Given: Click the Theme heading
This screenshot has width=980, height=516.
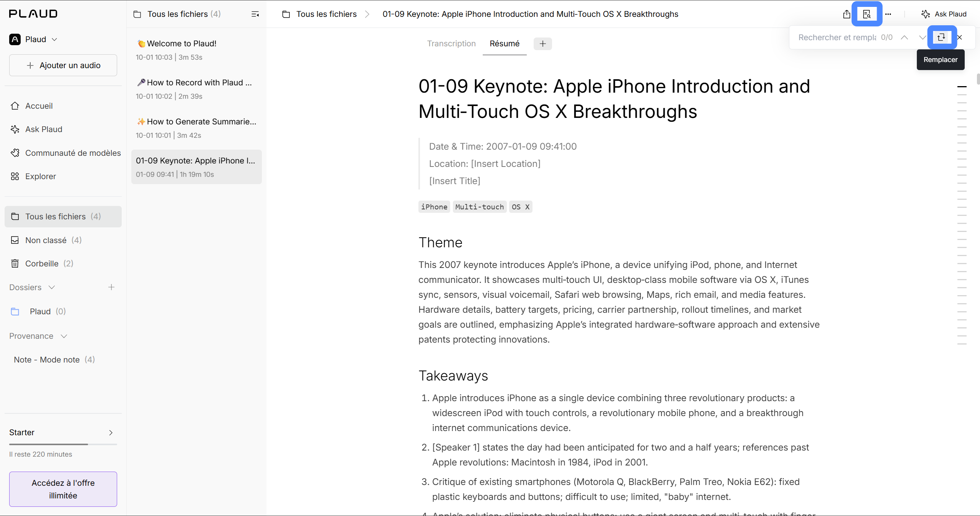Looking at the screenshot, I should pyautogui.click(x=440, y=243).
